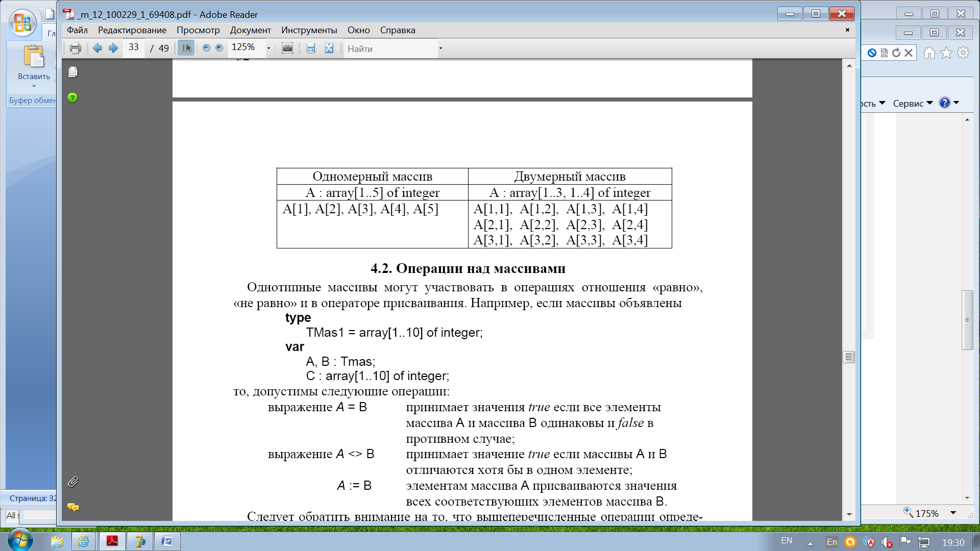Open the Pages panel in left sidebar
The width and height of the screenshot is (980, 551).
[73, 72]
